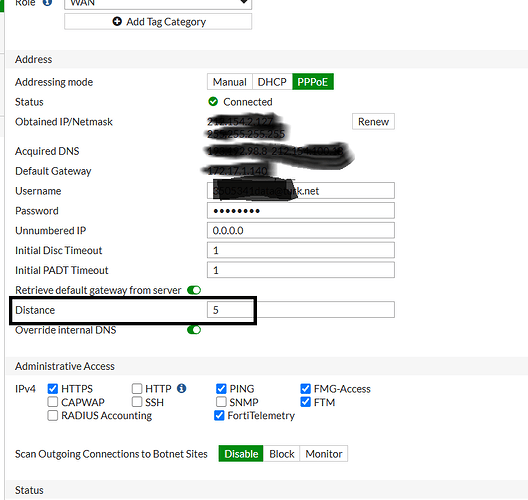Image resolution: width=528 pixels, height=500 pixels.
Task: Uncheck FortiTelemetry access
Action: (219, 415)
